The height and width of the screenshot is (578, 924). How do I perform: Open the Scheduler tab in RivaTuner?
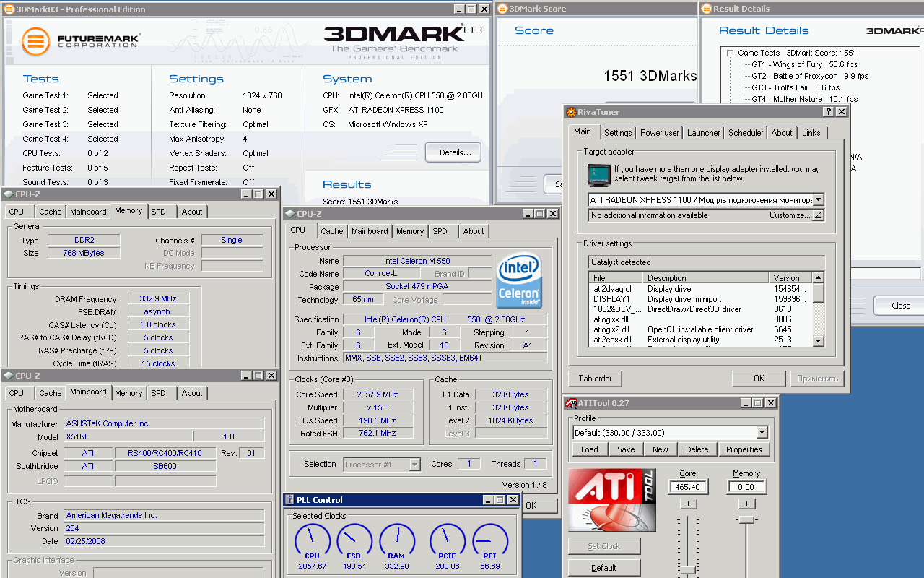[746, 133]
